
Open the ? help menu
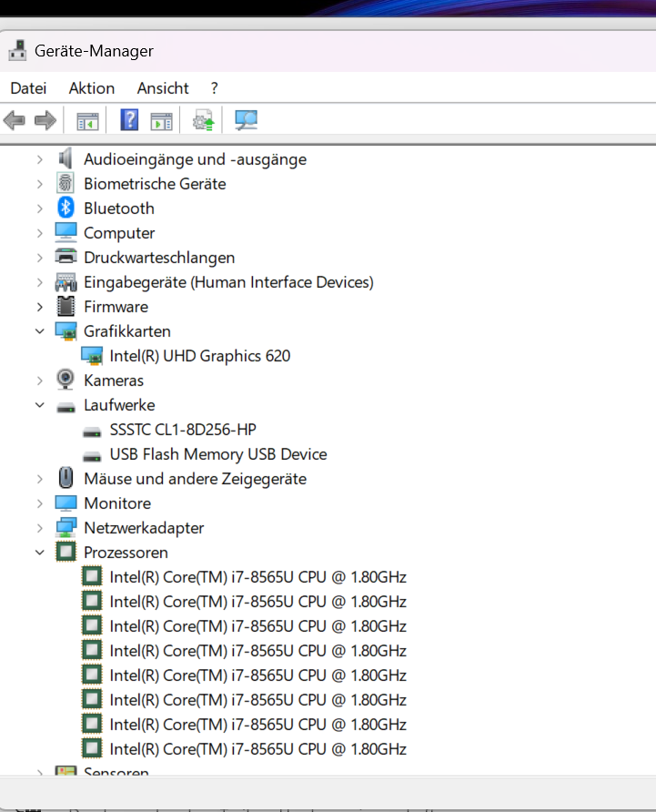[215, 88]
